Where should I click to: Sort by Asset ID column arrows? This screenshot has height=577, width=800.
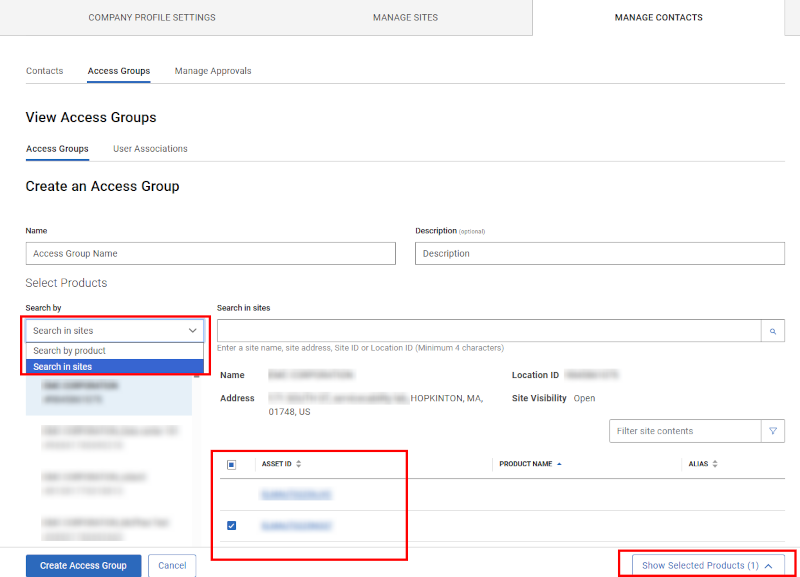298,464
